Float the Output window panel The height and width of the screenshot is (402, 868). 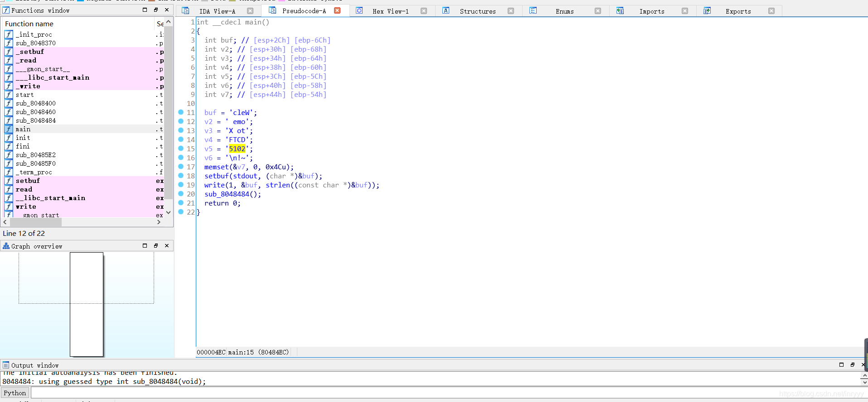coord(852,365)
